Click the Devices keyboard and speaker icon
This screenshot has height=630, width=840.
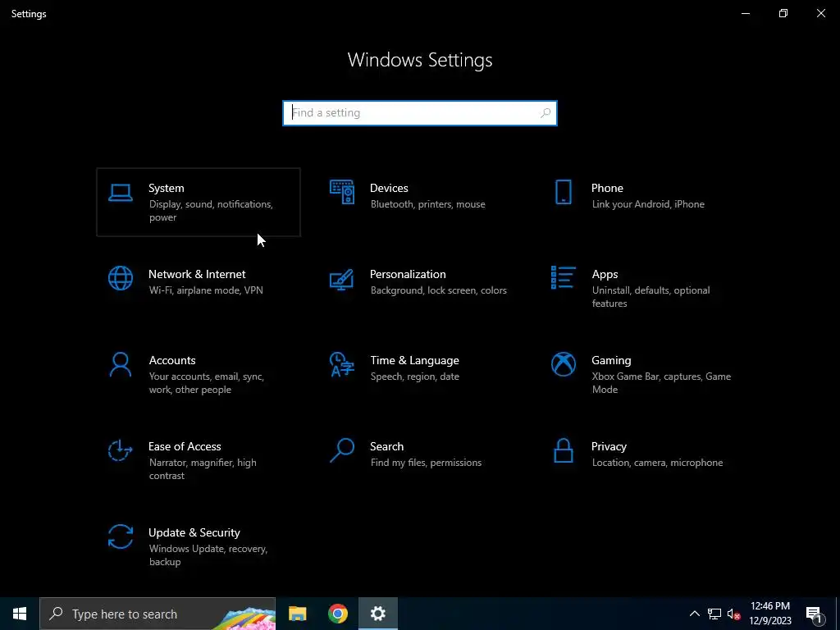[342, 192]
